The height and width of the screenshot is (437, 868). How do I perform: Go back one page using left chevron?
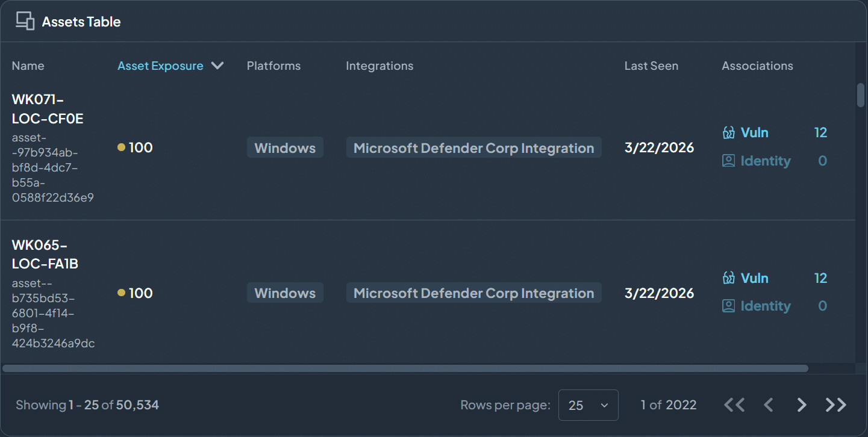(x=769, y=404)
